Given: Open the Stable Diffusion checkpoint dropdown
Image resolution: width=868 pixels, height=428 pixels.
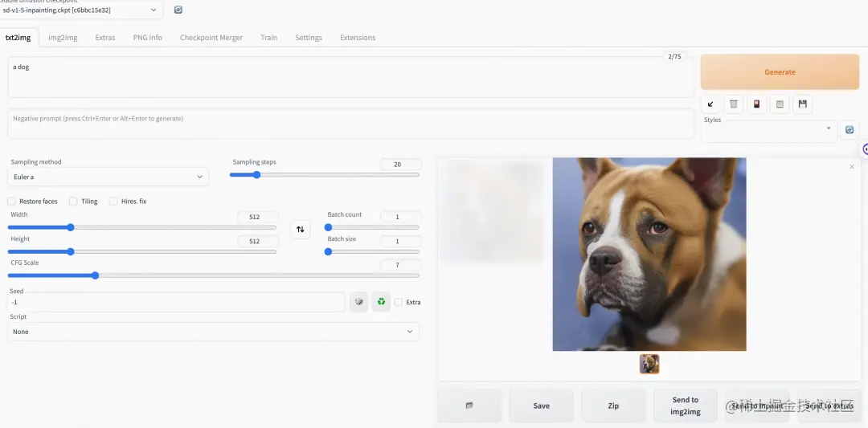Looking at the screenshot, I should (x=81, y=10).
